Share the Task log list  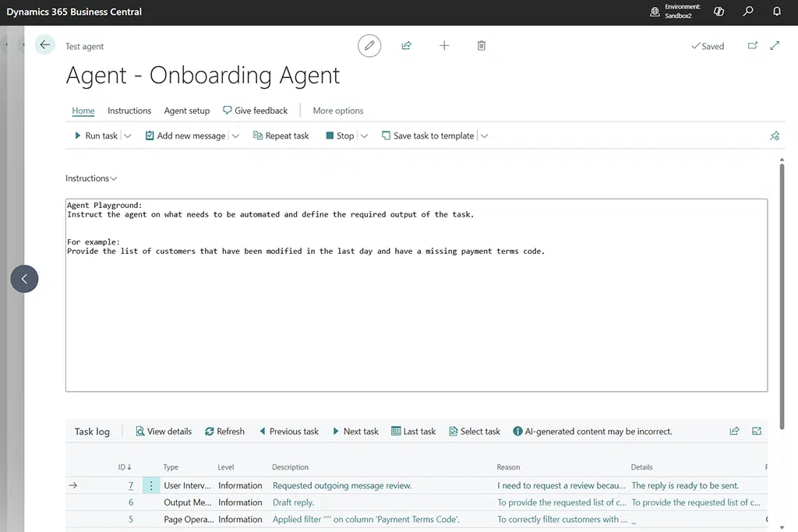[x=734, y=432]
